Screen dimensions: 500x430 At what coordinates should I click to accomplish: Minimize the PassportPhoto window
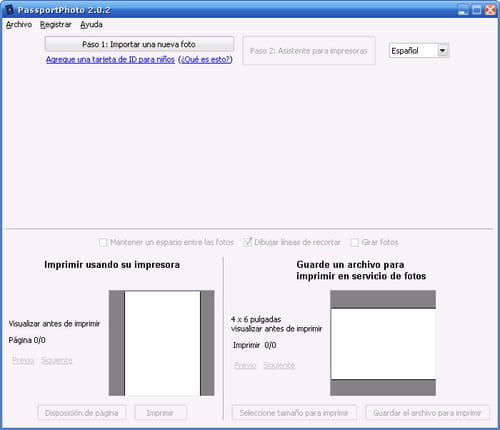[463, 10]
